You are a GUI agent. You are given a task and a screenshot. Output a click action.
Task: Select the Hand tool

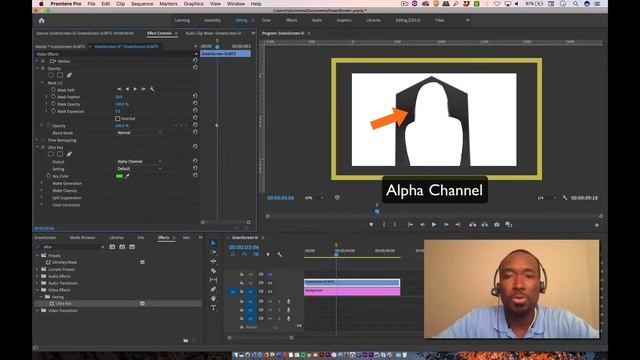tap(213, 299)
